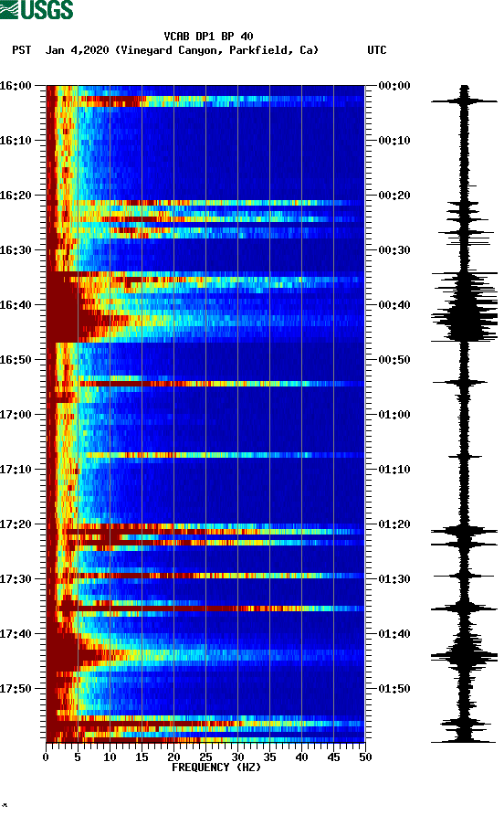The image size is (504, 815).
Task: Click the 5 Hz frequency tick label
Action: coord(78,757)
